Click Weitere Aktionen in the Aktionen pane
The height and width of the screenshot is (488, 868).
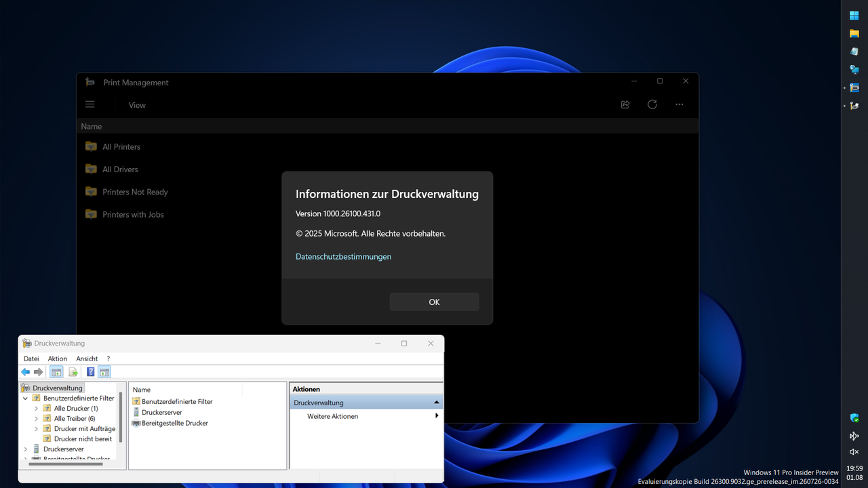[x=332, y=416]
